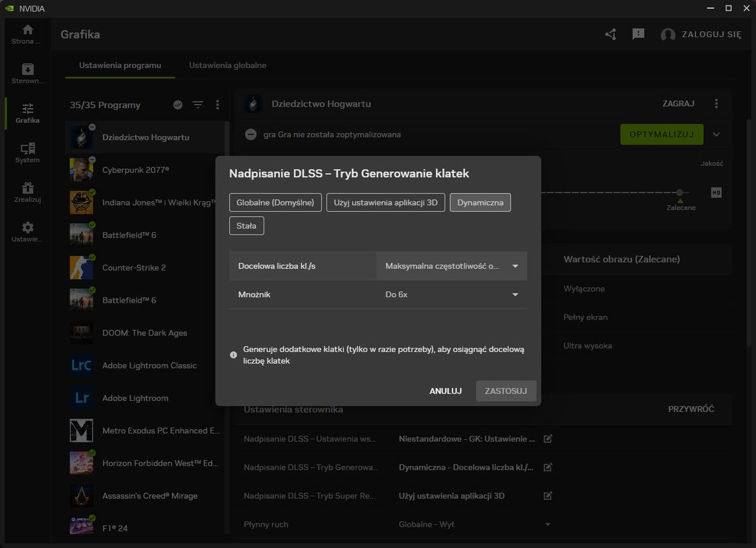Click the Wyłączone value text
The height and width of the screenshot is (548, 756).
click(x=584, y=289)
